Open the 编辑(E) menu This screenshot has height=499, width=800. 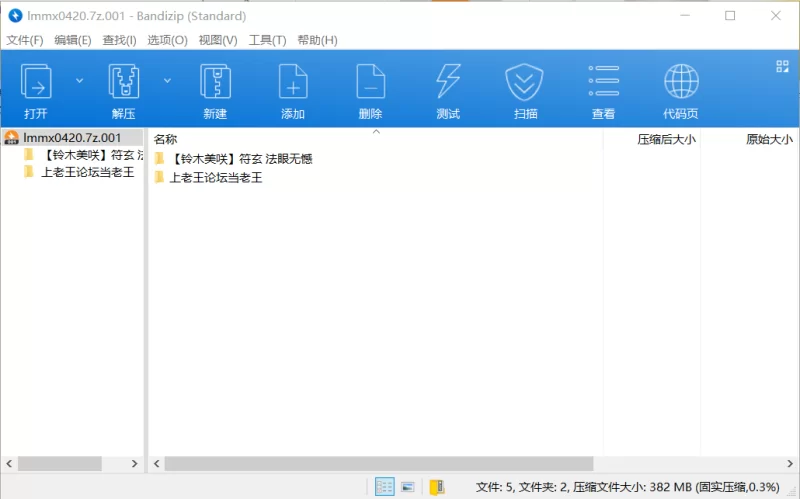72,40
